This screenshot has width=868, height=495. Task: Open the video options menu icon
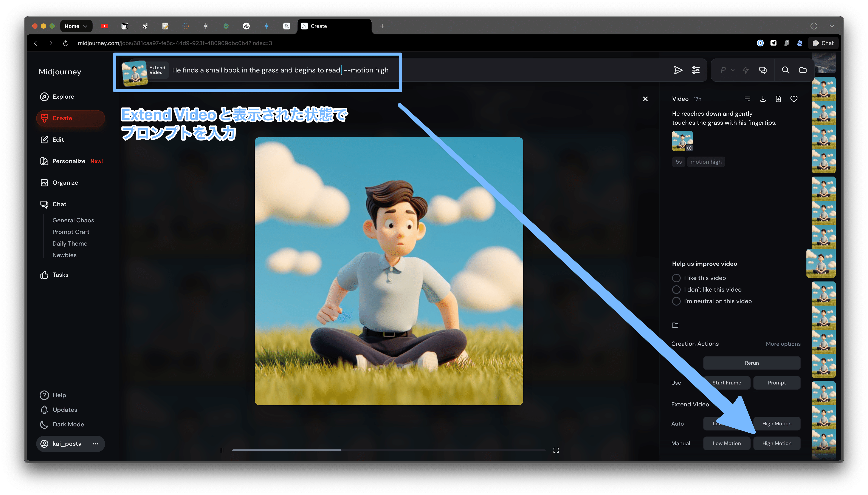[747, 99]
